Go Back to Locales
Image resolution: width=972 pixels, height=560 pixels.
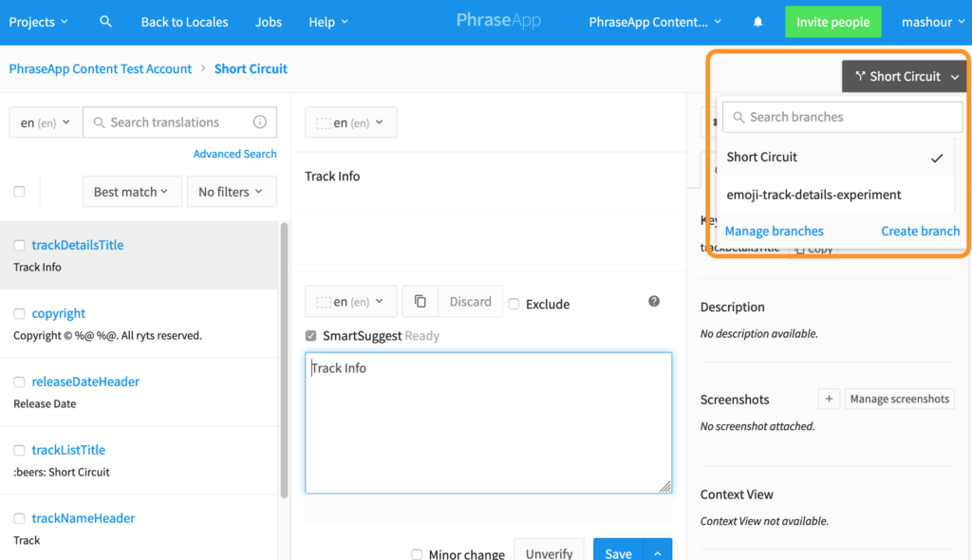pyautogui.click(x=185, y=23)
